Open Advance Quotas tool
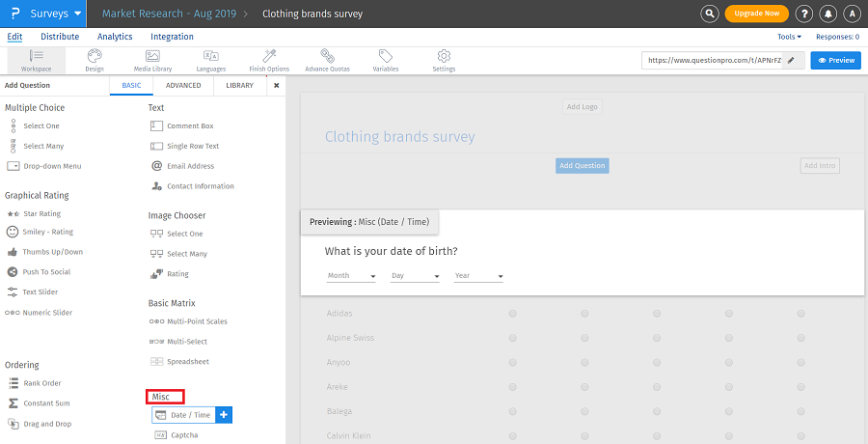This screenshot has width=868, height=444. pyautogui.click(x=328, y=60)
